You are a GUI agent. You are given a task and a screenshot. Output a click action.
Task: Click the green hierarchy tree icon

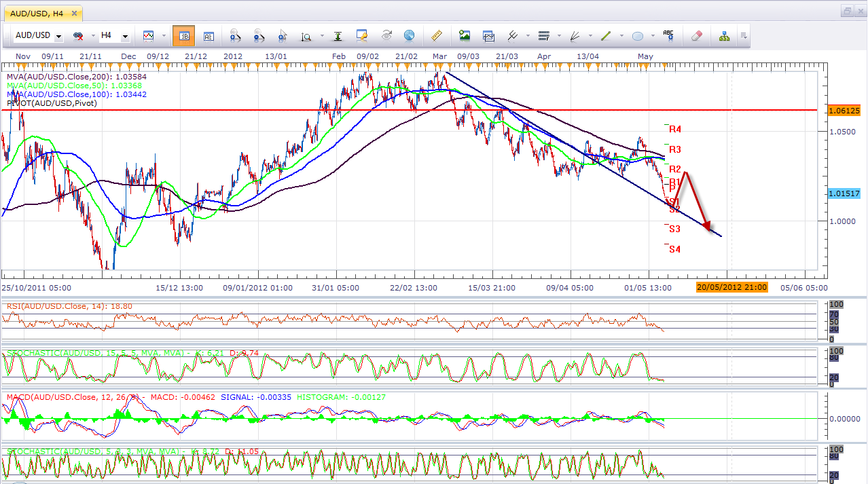725,35
